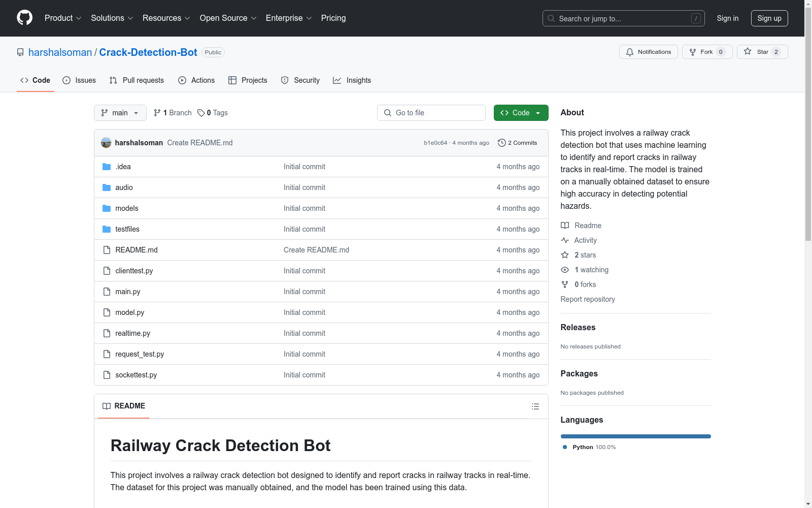
Task: Open the Actions tab
Action: (x=196, y=80)
